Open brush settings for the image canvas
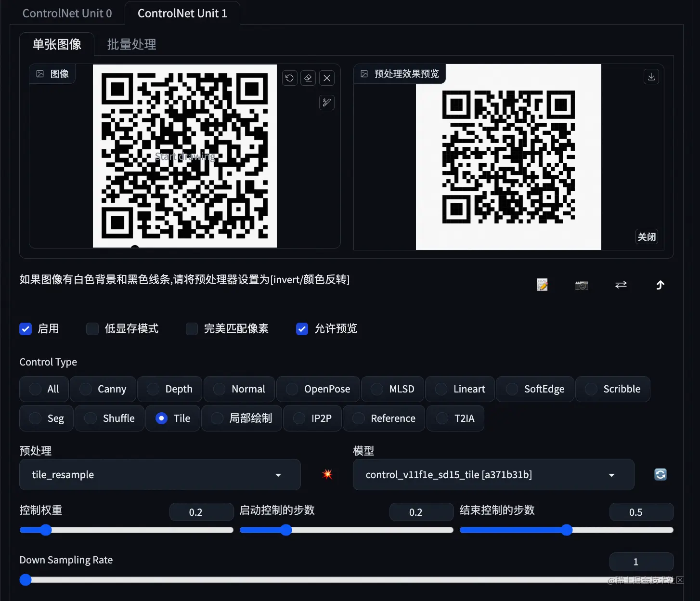 [327, 102]
